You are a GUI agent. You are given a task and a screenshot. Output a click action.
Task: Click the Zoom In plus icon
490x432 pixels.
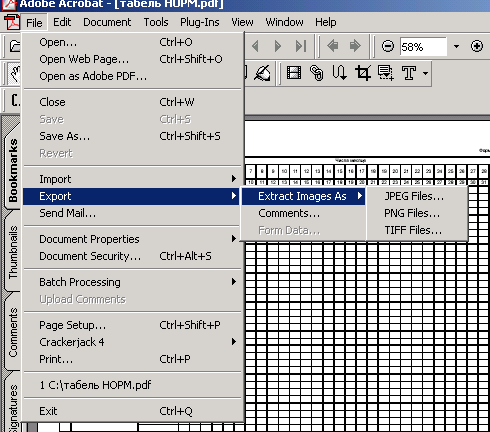pyautogui.click(x=477, y=46)
